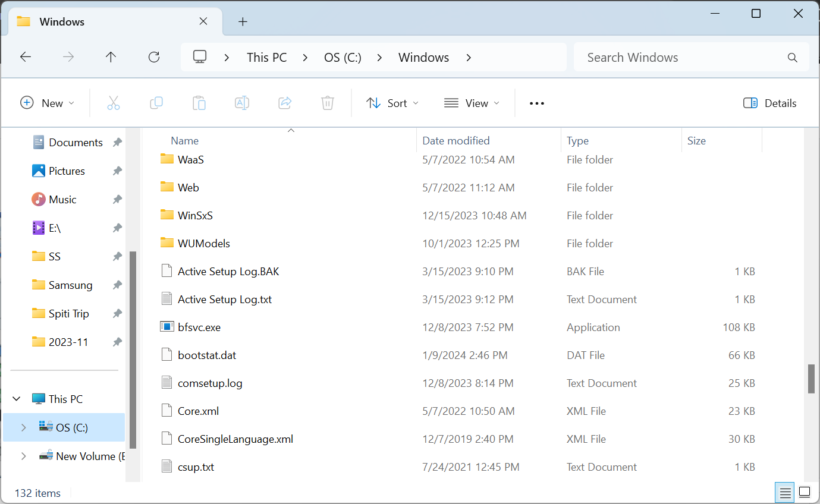
Task: Open the Sort dropdown menu
Action: point(392,103)
